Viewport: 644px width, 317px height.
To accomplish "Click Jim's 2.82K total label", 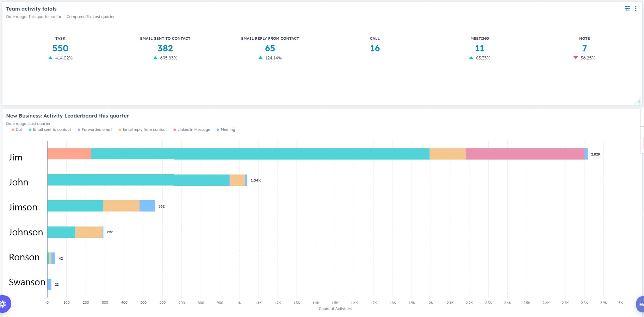I will [x=596, y=154].
